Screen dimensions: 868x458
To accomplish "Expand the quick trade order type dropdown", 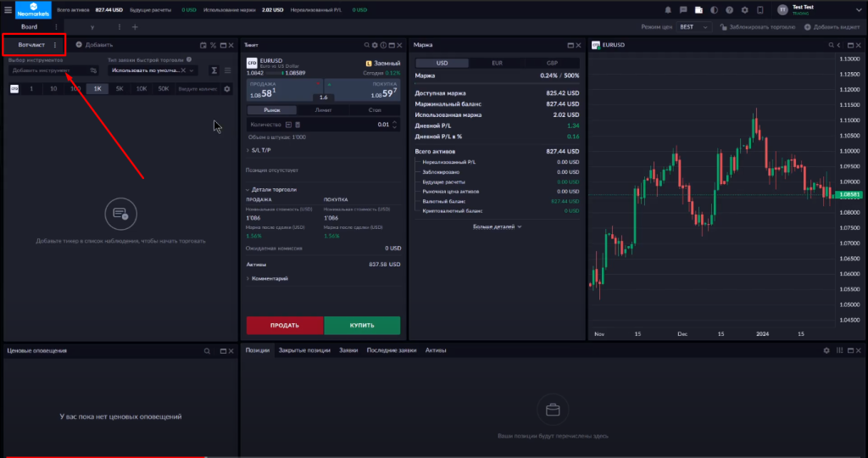I will pos(192,70).
